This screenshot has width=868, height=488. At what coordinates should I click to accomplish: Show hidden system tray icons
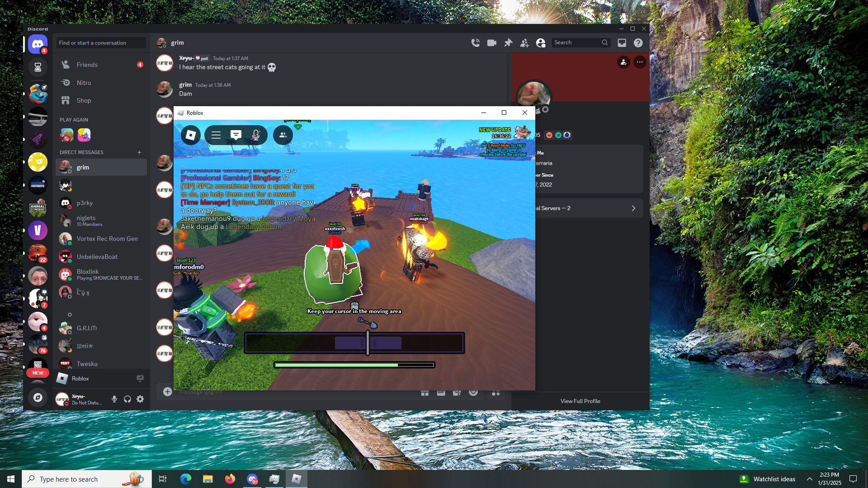[x=809, y=479]
